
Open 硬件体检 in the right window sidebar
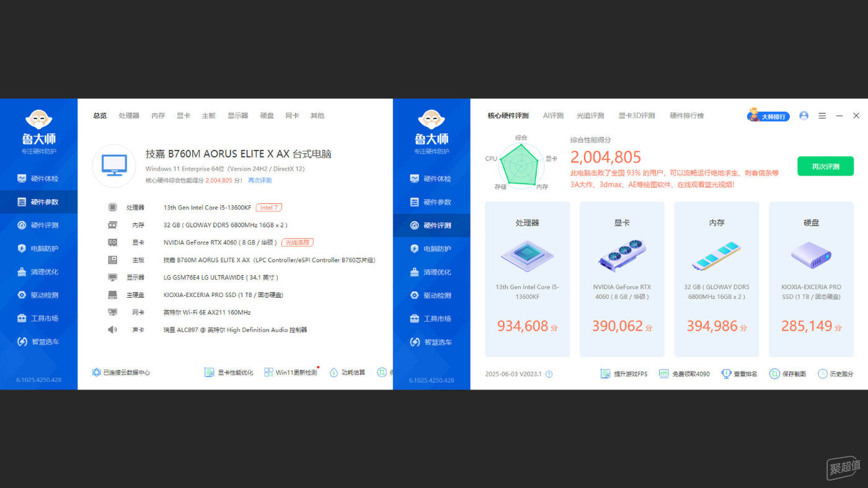tap(432, 179)
